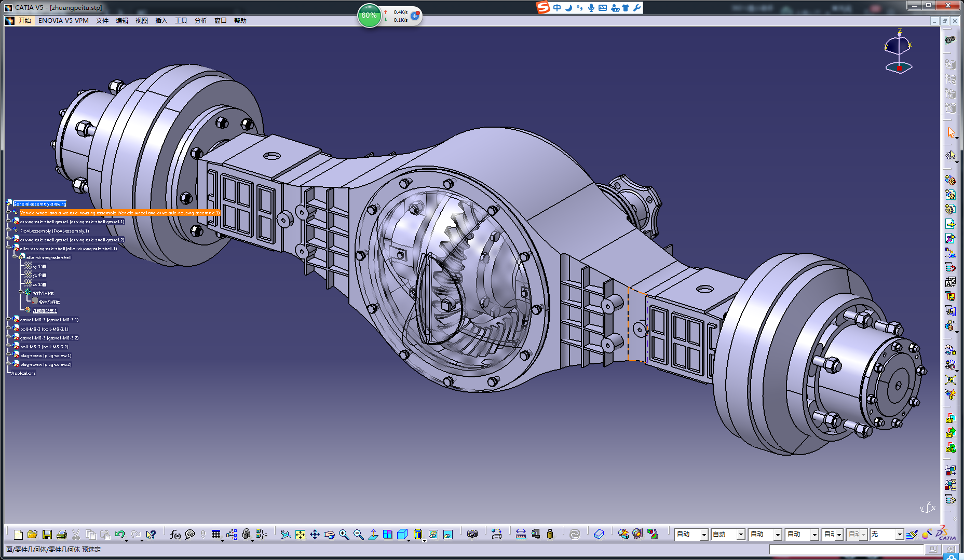Click the Measure Between ruler icon
Image resolution: width=964 pixels, height=560 pixels.
(521, 534)
